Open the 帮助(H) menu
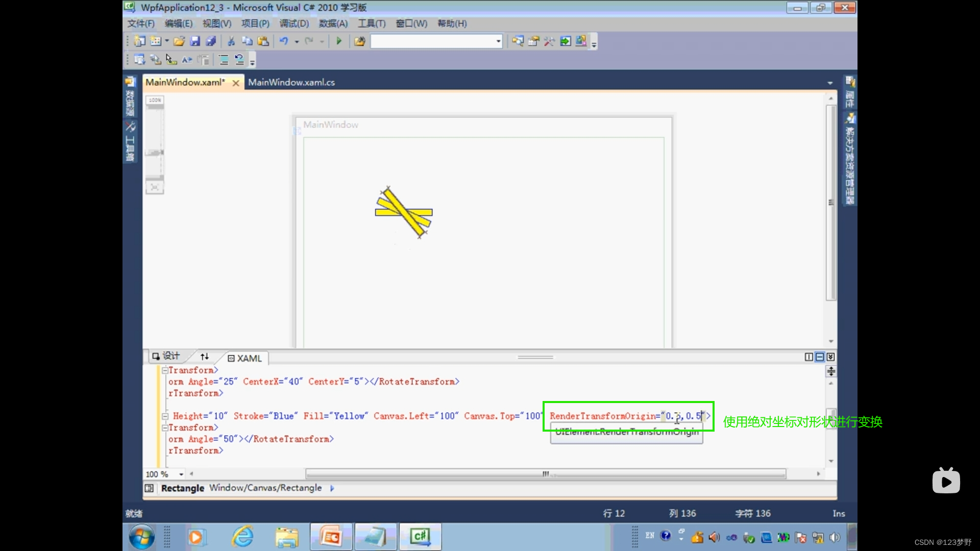The height and width of the screenshot is (551, 980). pos(452,23)
